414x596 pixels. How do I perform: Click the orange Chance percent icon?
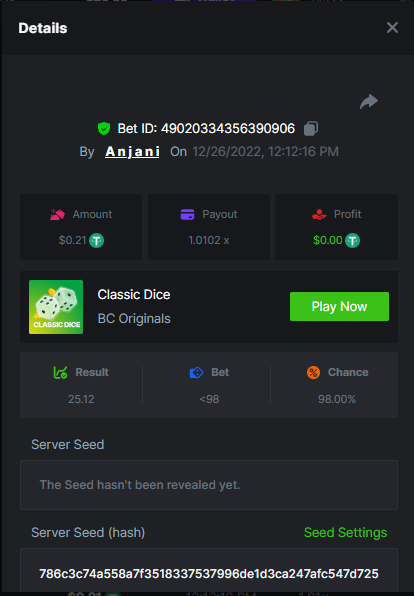314,372
